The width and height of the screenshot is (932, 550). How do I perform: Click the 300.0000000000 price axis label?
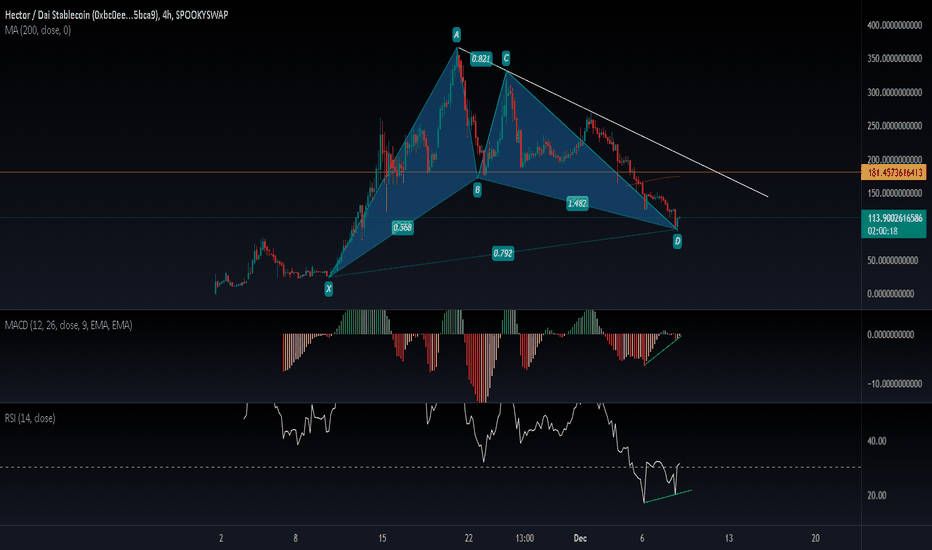click(x=895, y=92)
